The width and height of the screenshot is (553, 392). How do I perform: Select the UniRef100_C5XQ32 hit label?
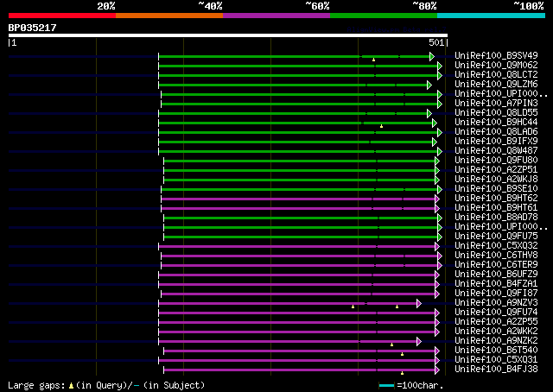(x=496, y=246)
